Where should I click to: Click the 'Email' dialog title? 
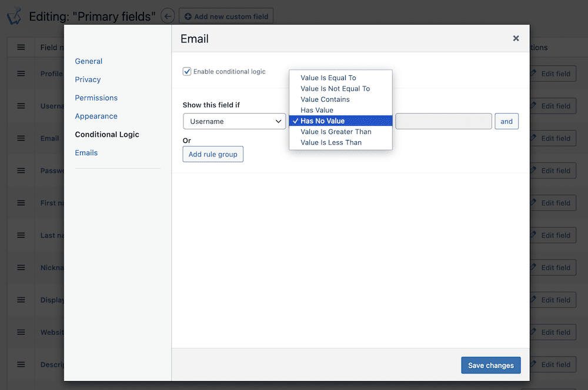pyautogui.click(x=194, y=39)
